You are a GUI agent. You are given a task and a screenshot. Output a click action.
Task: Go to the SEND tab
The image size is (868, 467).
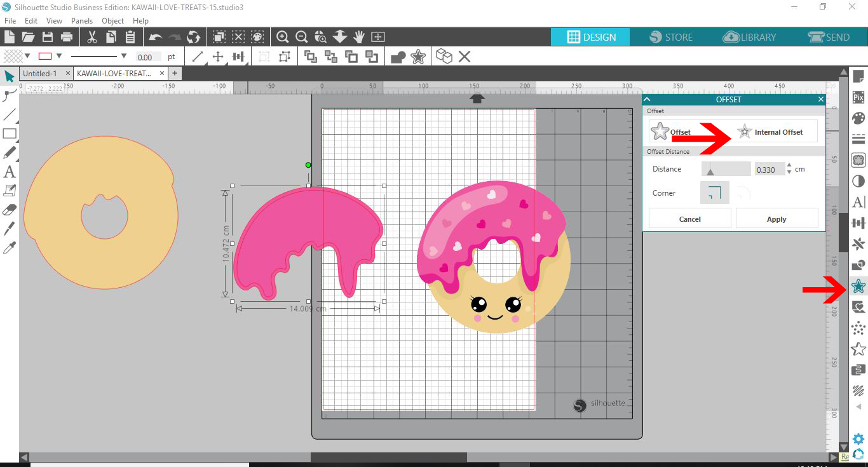pyautogui.click(x=829, y=37)
